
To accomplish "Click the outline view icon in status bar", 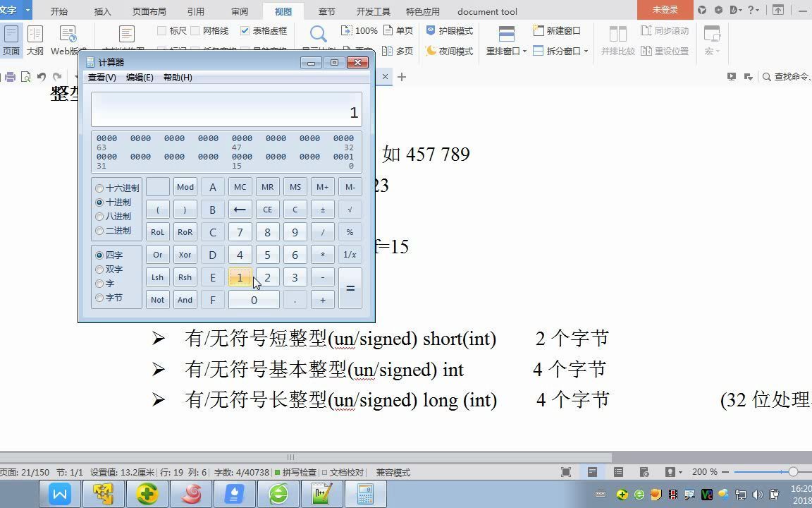I will [618, 472].
